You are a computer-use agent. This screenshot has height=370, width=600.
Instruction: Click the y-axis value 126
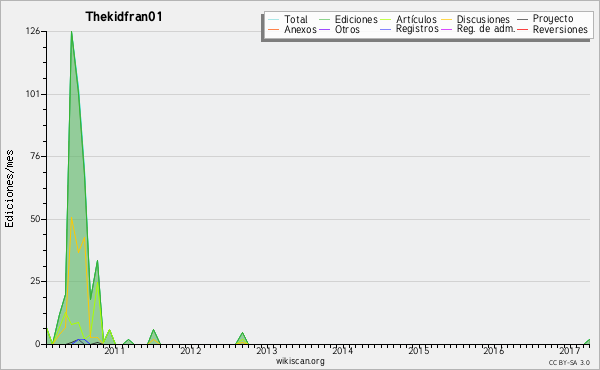coord(33,31)
